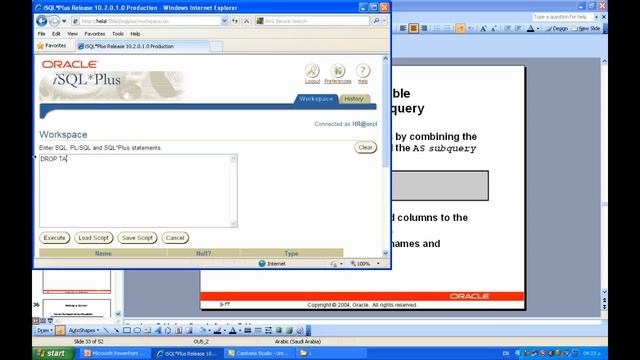Click the search magnifier icon
640x360 pixels.
[376, 21]
